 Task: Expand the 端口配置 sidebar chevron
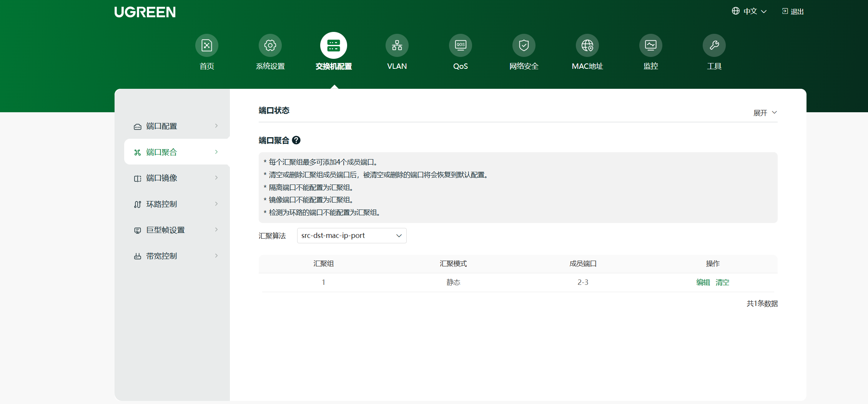point(216,126)
